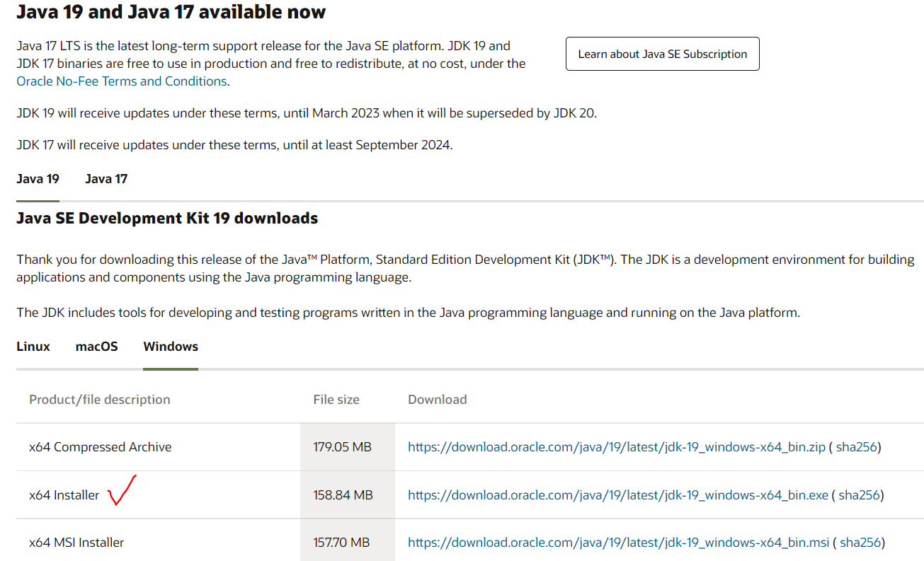Download the jdk-19_windows-x64_bin.exe link
The width and height of the screenshot is (924, 561).
(618, 495)
